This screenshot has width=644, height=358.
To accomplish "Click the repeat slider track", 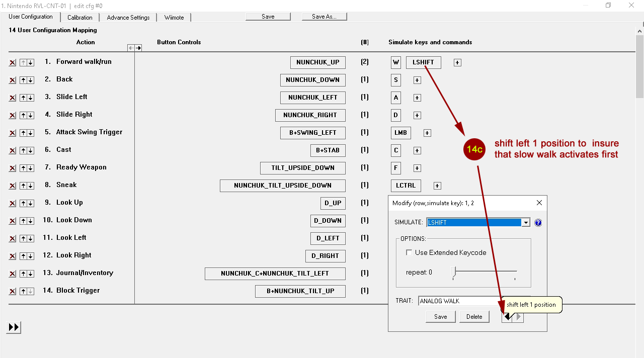I will pos(485,272).
